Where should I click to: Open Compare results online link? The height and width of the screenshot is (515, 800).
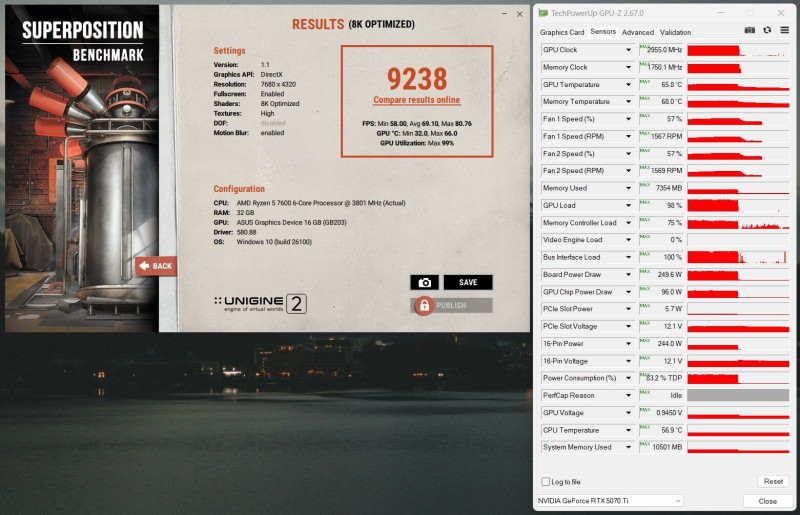416,100
